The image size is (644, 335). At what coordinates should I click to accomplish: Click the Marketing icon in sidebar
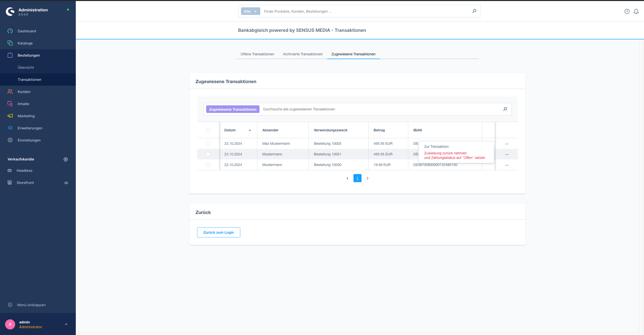[x=10, y=116]
